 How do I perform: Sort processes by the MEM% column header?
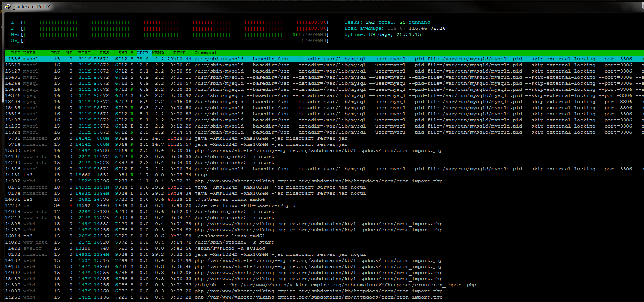158,53
